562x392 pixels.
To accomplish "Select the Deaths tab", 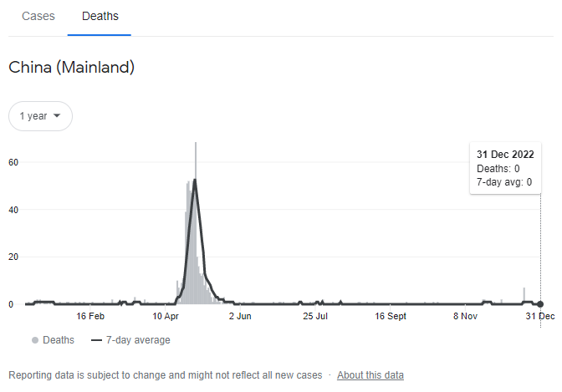I will [x=100, y=16].
